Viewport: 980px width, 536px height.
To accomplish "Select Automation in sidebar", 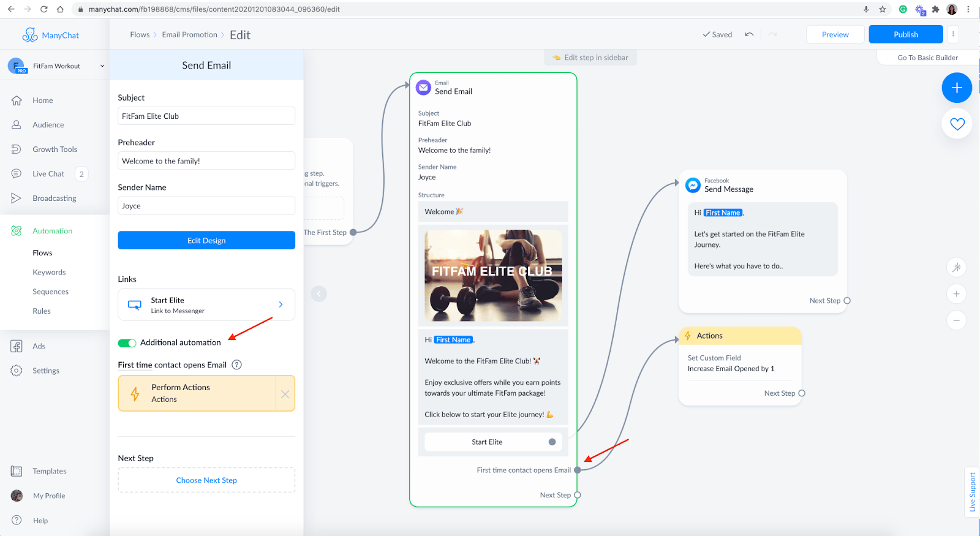I will point(52,231).
